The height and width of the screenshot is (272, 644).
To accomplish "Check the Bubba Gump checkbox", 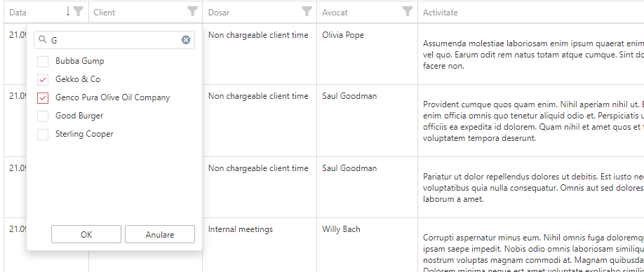I will click(x=43, y=62).
